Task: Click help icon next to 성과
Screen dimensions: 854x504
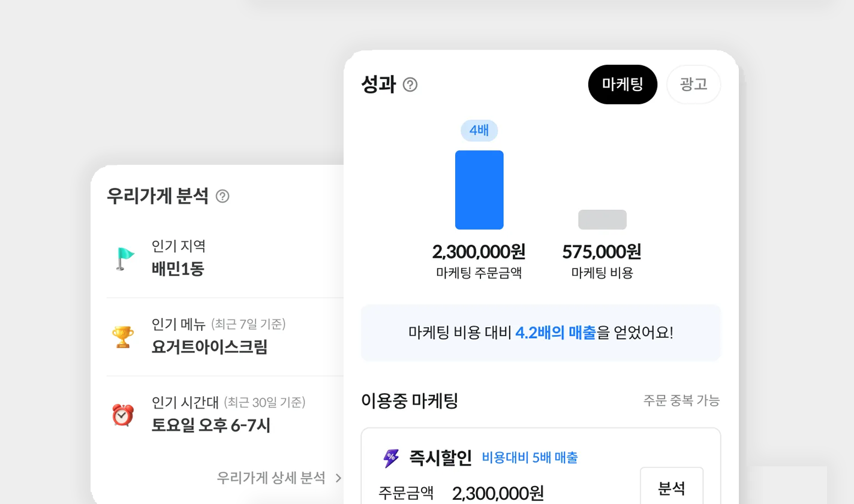Action: pyautogui.click(x=410, y=84)
